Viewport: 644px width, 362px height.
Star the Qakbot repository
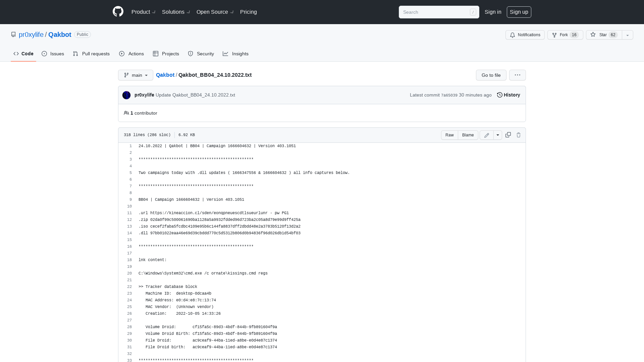tap(601, 35)
